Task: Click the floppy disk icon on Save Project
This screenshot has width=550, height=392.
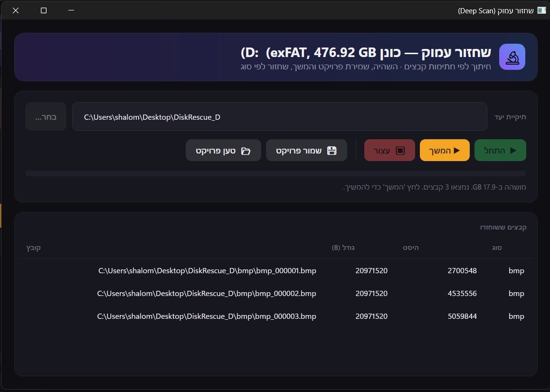Action: pyautogui.click(x=332, y=151)
